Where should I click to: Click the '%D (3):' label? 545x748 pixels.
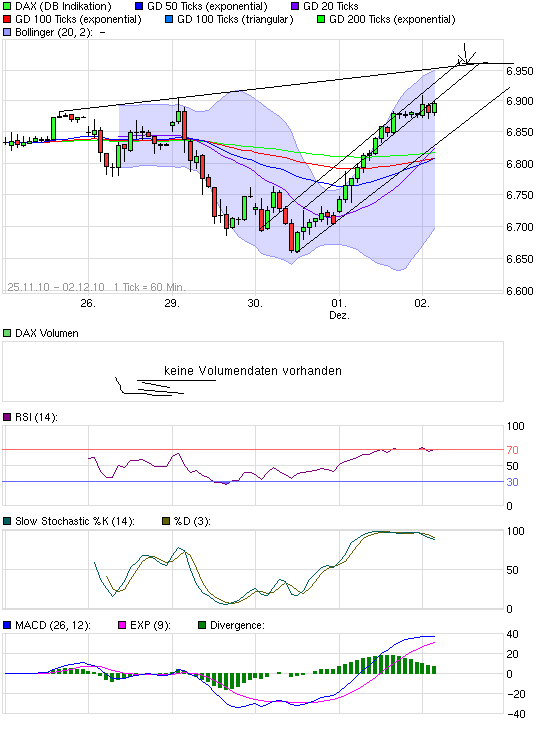192,521
